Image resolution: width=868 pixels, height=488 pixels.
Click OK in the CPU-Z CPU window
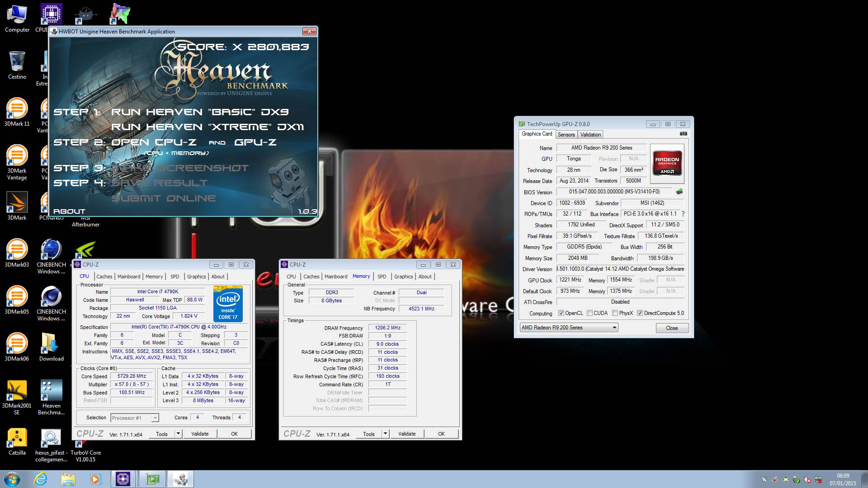coord(234,434)
